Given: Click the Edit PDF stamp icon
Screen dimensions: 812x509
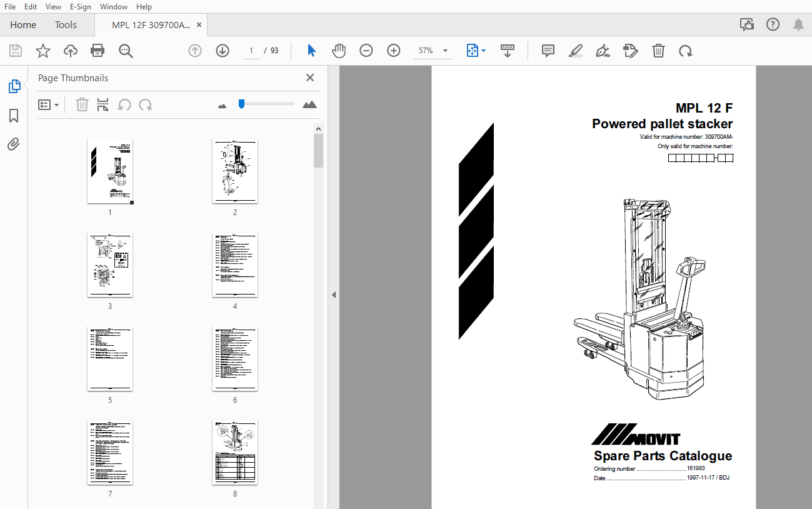Looking at the screenshot, I should (x=631, y=51).
